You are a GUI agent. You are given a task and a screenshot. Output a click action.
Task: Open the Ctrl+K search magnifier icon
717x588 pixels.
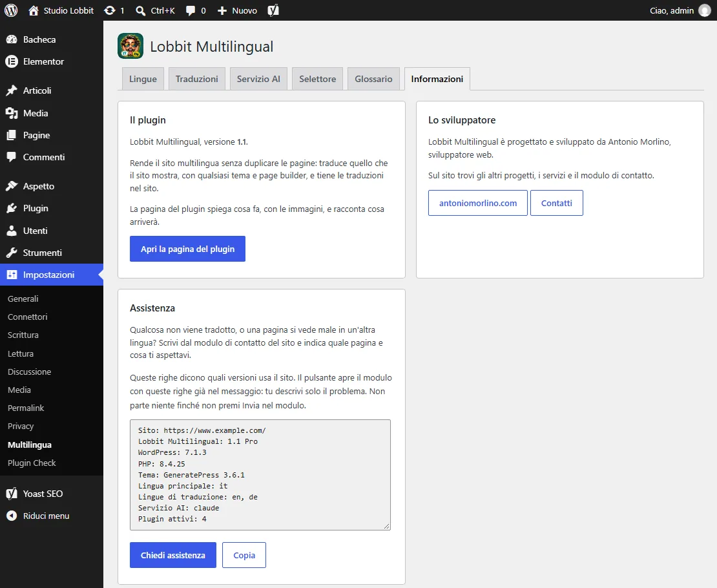[x=140, y=10]
